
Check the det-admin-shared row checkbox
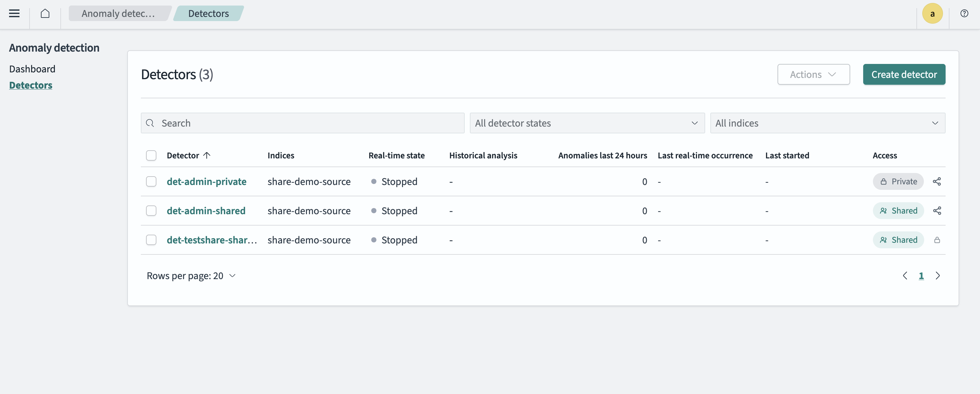pyautogui.click(x=151, y=211)
